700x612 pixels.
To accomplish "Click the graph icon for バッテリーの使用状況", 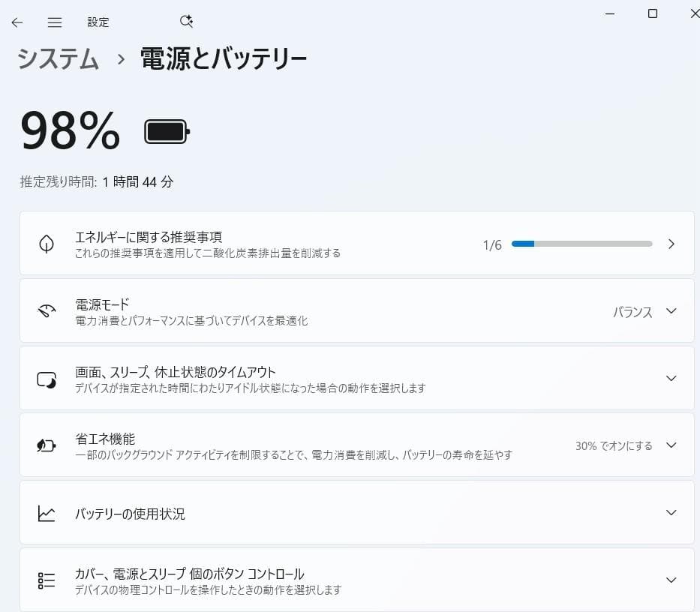I will (x=47, y=513).
